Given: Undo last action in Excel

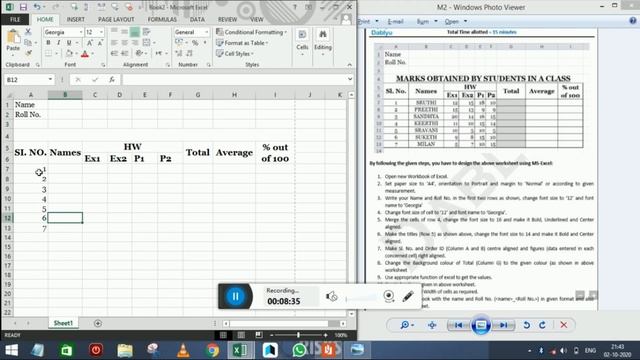Looking at the screenshot, I should tap(37, 7).
